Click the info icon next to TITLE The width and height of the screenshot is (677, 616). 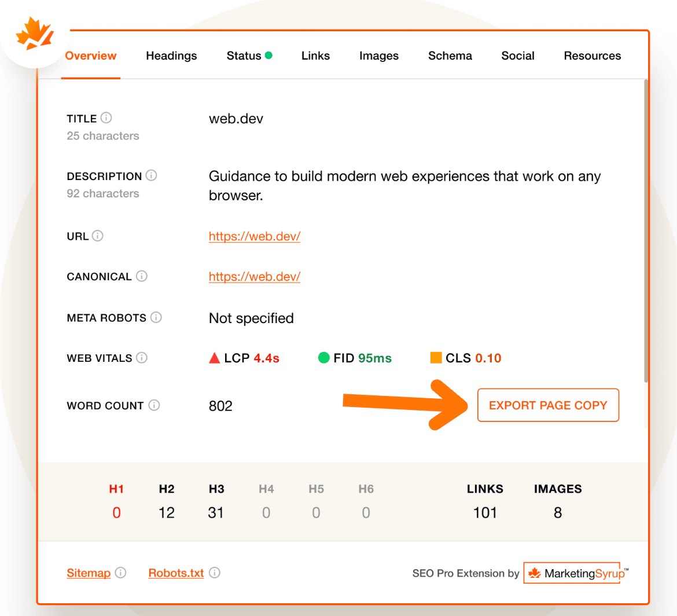point(106,118)
